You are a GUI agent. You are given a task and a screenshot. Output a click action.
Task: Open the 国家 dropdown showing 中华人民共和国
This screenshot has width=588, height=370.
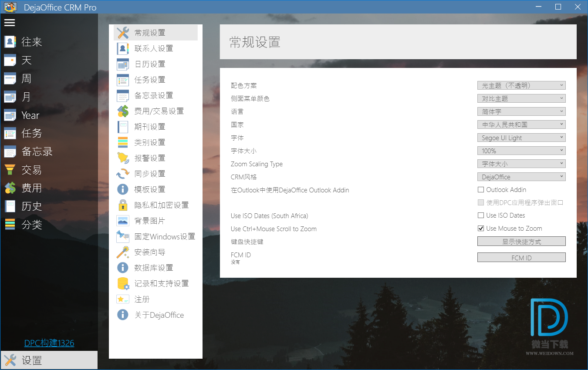point(521,124)
